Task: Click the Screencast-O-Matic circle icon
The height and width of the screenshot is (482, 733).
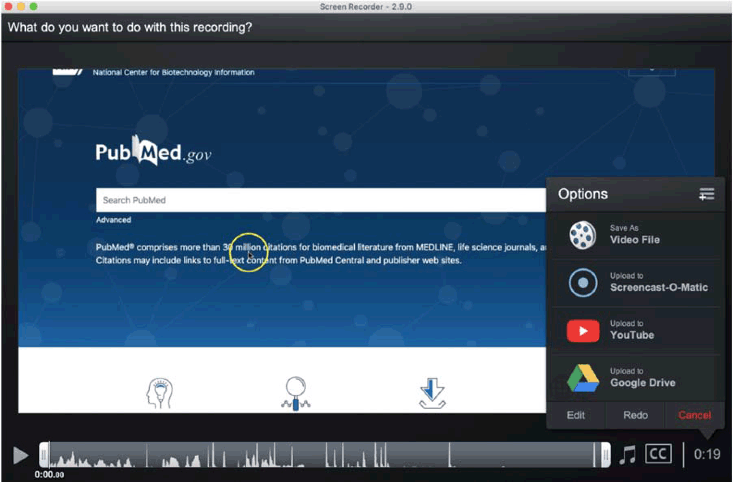Action: 582,283
